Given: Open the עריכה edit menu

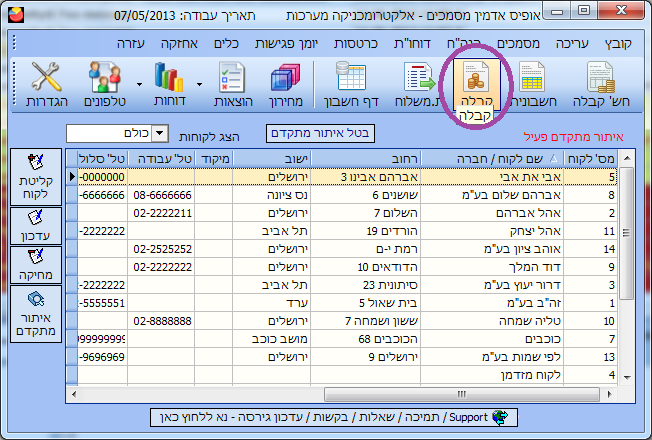Looking at the screenshot, I should 572,43.
